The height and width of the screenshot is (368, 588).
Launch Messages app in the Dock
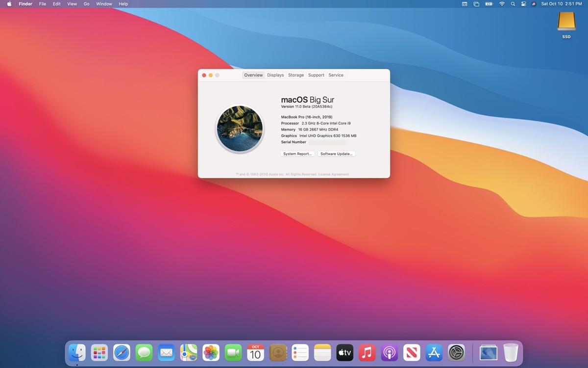(x=144, y=352)
